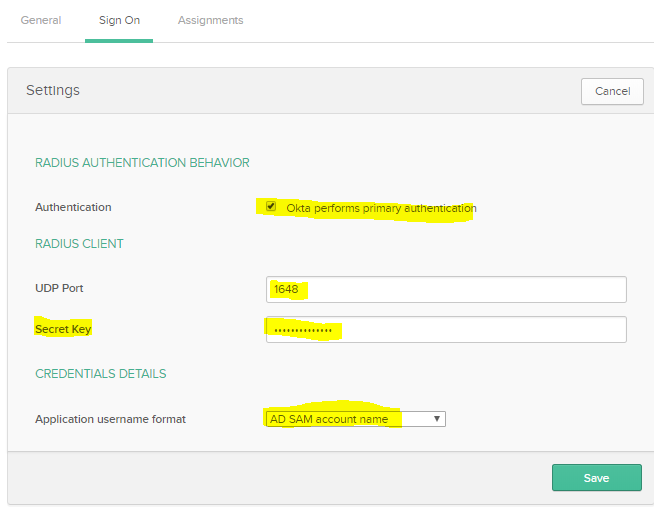
Task: Click the RADIUS CLIENT section heading
Action: (x=79, y=244)
